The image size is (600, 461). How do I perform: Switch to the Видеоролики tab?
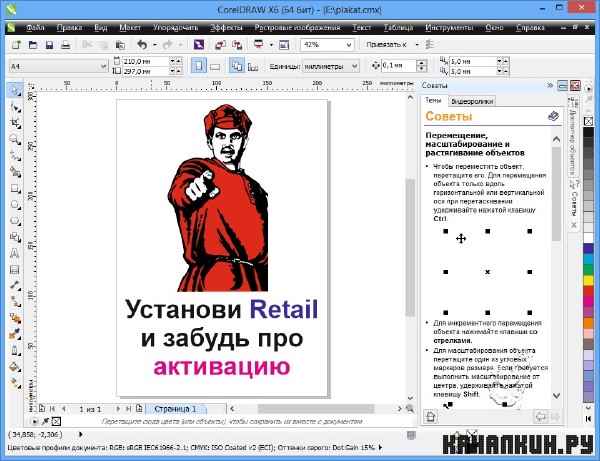tap(472, 101)
